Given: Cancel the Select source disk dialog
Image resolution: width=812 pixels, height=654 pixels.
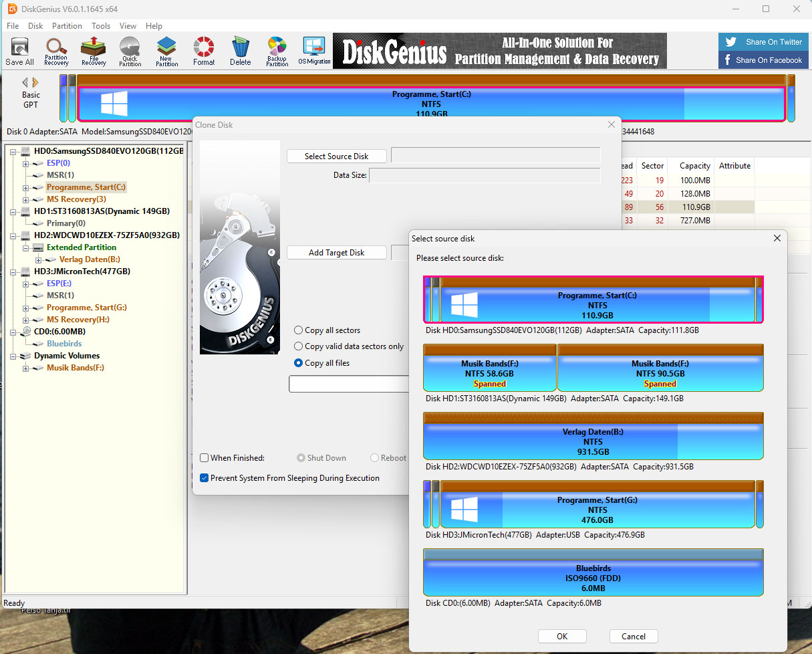Looking at the screenshot, I should pyautogui.click(x=634, y=637).
